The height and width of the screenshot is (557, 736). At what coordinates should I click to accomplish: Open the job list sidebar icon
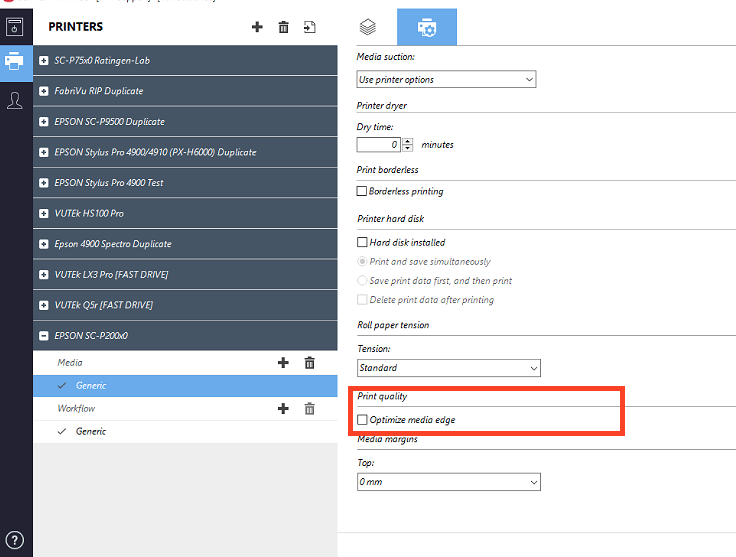click(15, 27)
